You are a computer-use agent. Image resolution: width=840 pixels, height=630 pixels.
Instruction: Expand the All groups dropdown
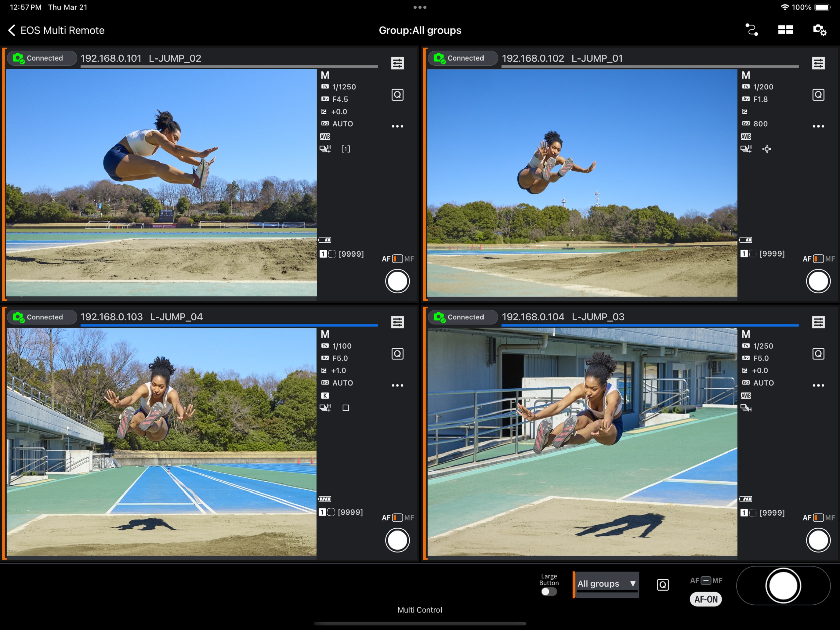606,584
